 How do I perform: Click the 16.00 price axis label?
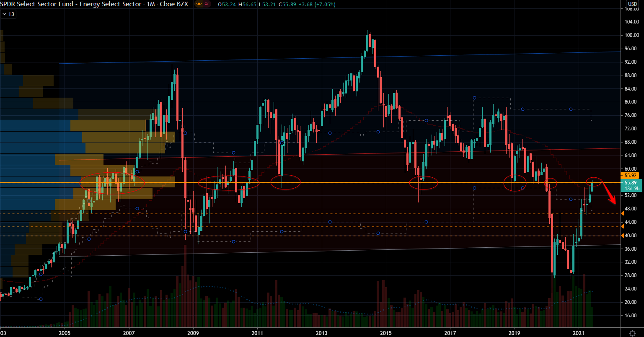point(631,315)
